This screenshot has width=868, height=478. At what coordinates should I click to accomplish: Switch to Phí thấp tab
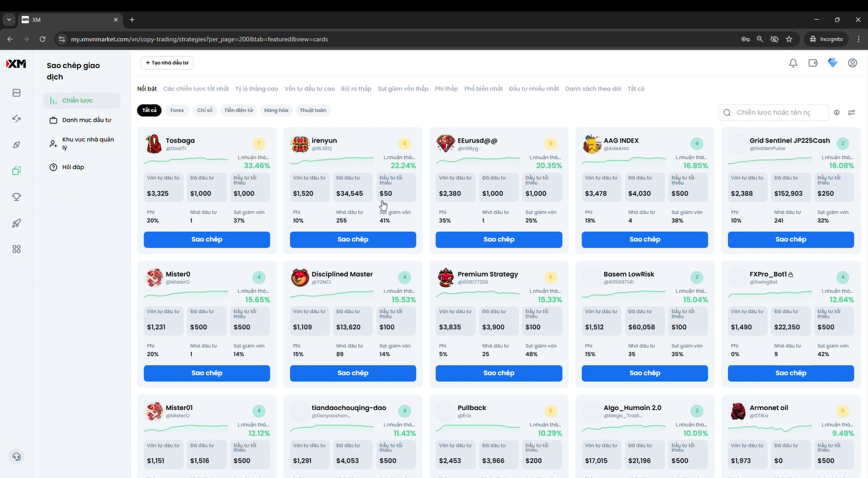pyautogui.click(x=446, y=88)
